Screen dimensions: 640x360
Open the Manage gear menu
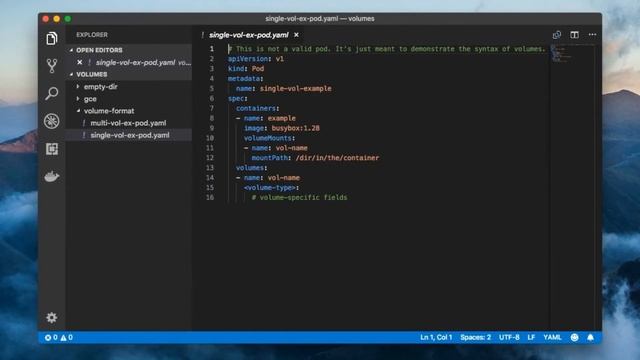click(51, 318)
